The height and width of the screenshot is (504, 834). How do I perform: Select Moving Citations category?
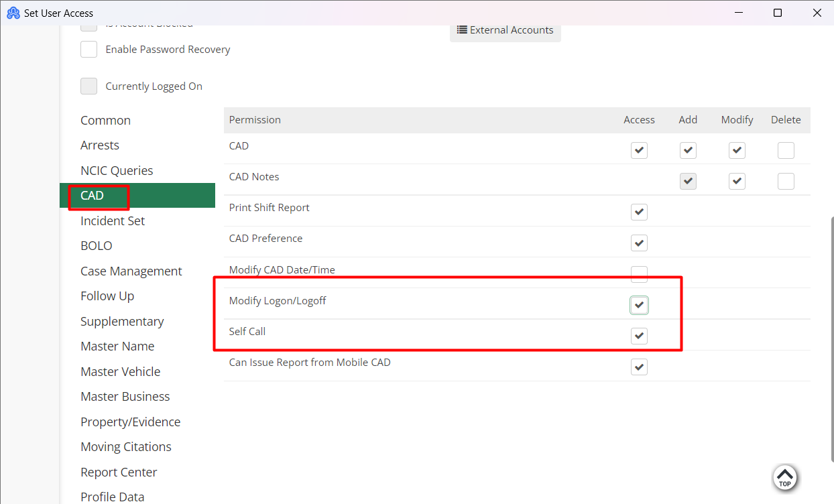click(126, 447)
